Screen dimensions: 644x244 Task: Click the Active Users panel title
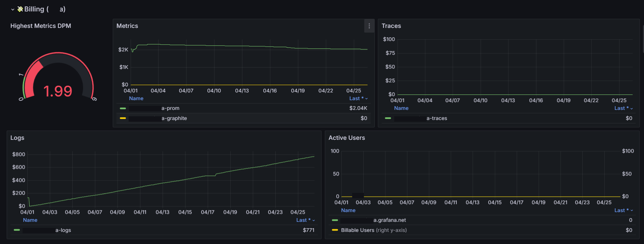tap(346, 138)
